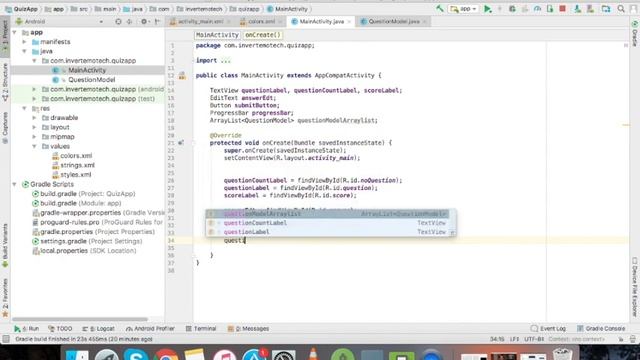The height and width of the screenshot is (360, 640).
Task: Expand com.invertemotech.quizapp (androidTest) package
Action: tap(34, 89)
